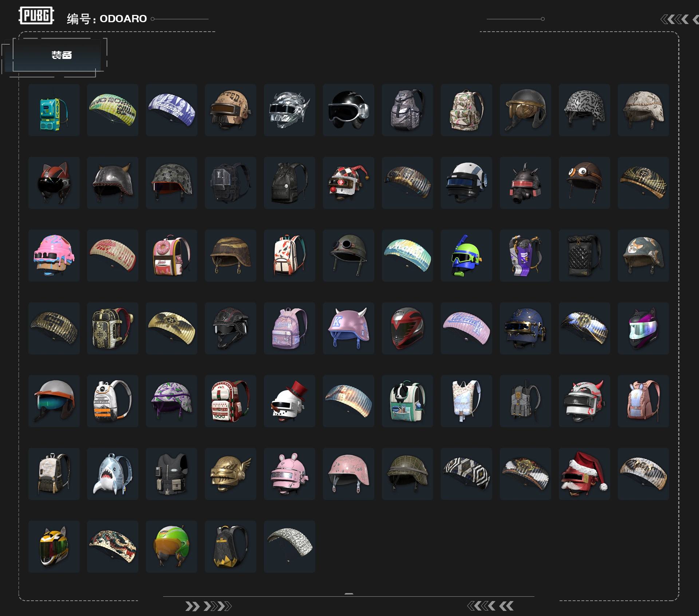Pick the purple and white parachute
The width and height of the screenshot is (699, 616).
click(172, 110)
